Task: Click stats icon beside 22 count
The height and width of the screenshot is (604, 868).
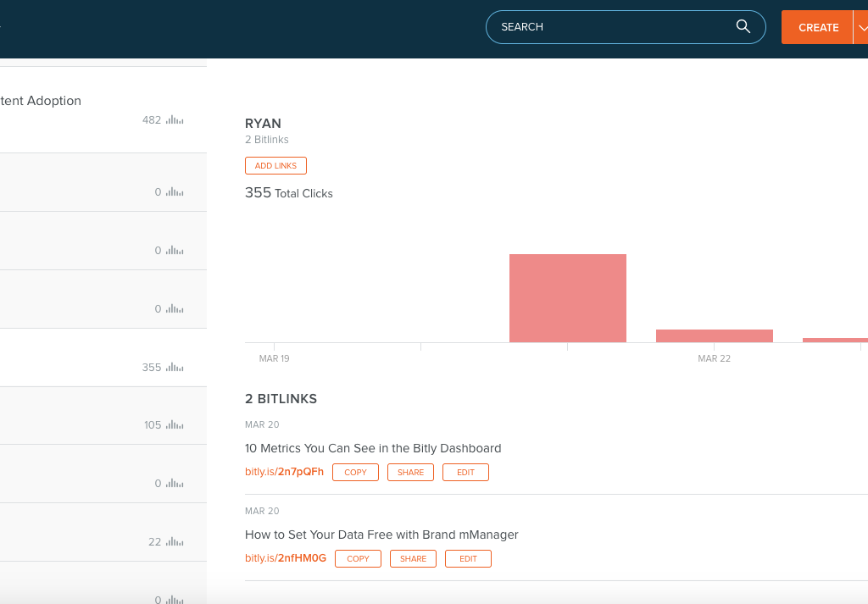Action: click(x=175, y=541)
